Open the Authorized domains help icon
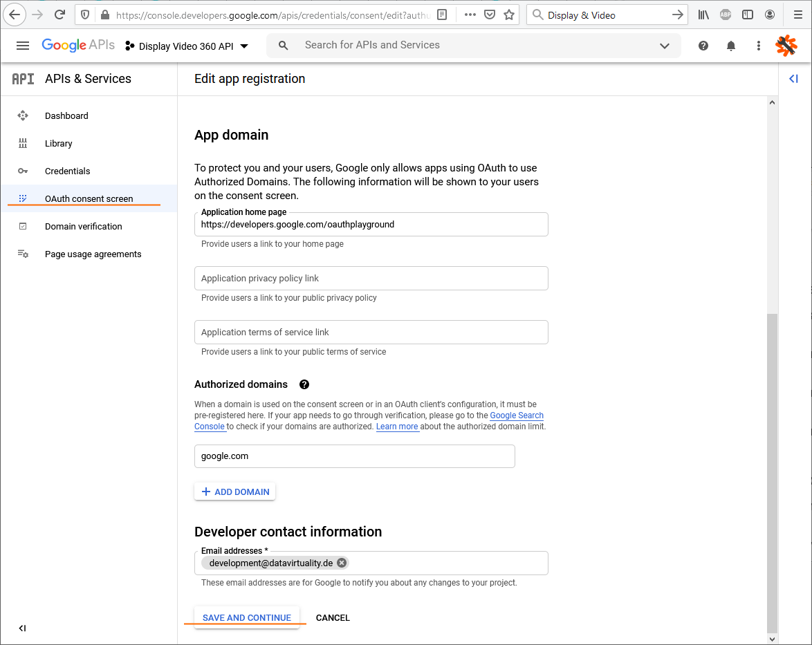This screenshot has width=812, height=645. [x=304, y=384]
